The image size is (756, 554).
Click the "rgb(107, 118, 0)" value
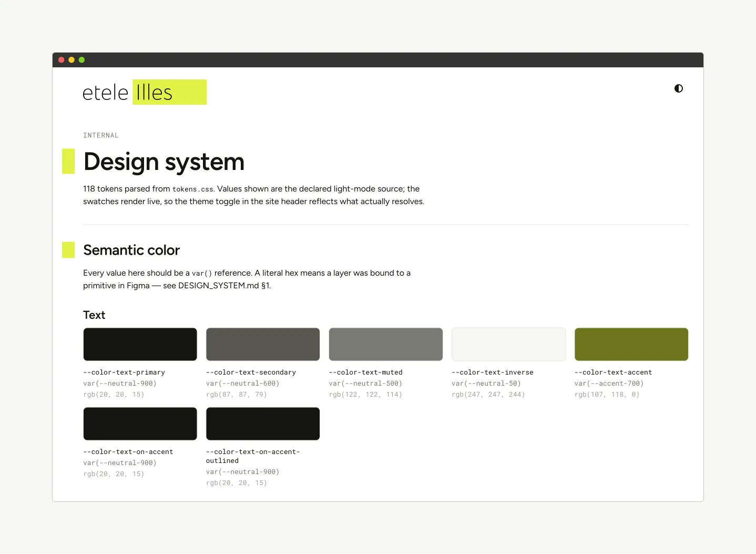607,395
